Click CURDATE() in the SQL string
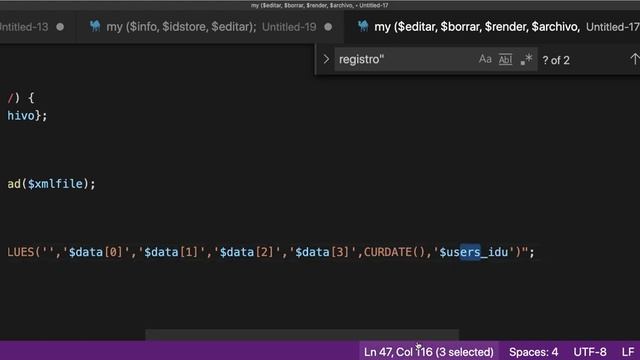640x360 pixels. [394, 252]
